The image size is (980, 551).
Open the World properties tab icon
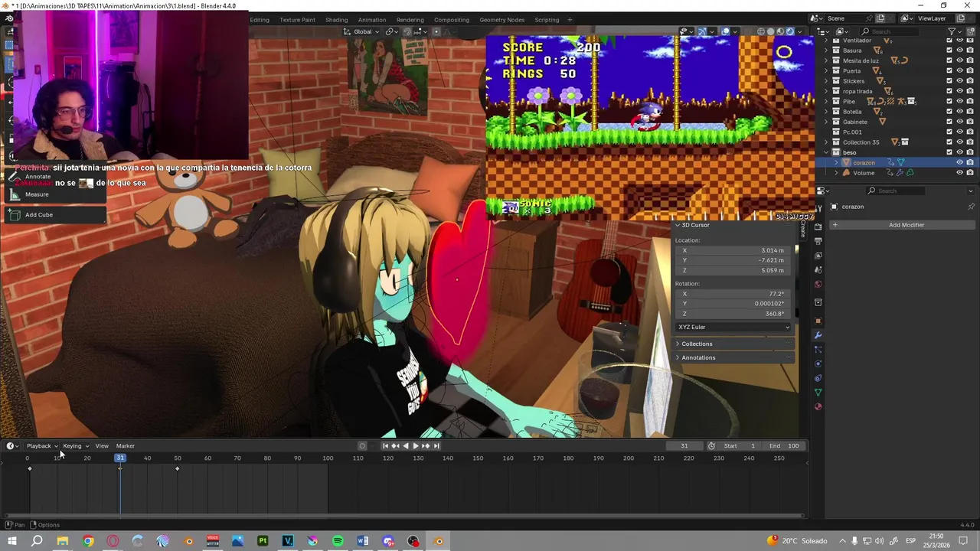pos(818,284)
